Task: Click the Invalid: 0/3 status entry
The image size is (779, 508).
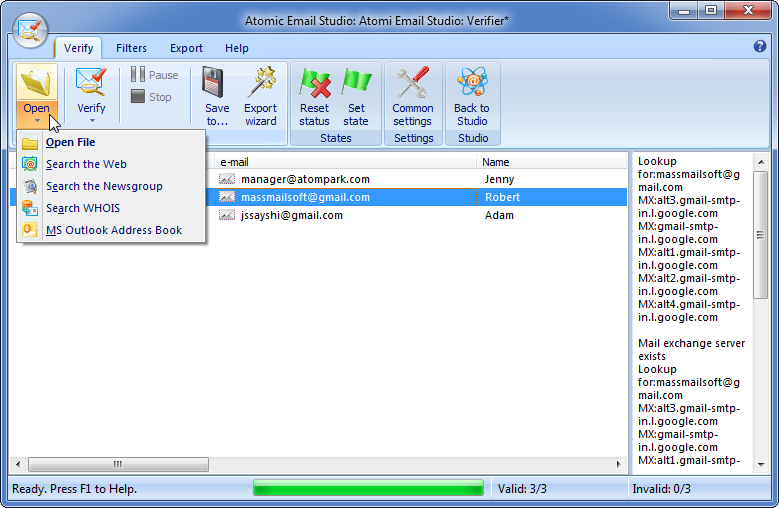Action: (x=661, y=489)
